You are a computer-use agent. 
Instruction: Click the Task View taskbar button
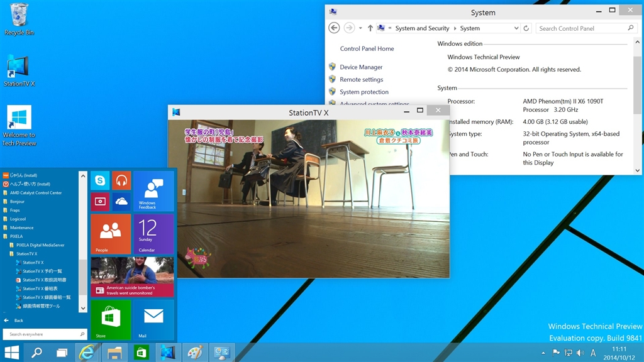61,353
